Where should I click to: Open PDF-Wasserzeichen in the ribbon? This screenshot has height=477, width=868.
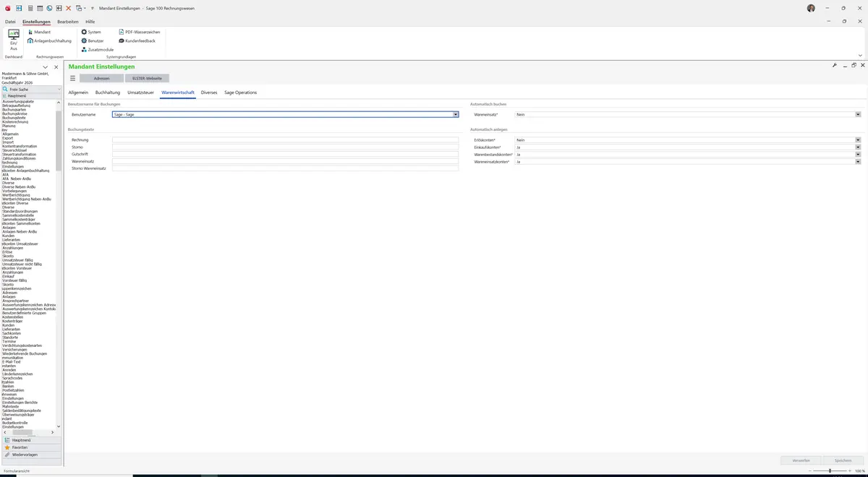[139, 32]
